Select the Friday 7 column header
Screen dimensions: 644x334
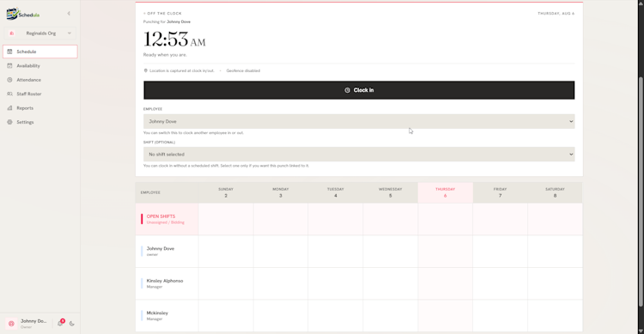(x=500, y=192)
